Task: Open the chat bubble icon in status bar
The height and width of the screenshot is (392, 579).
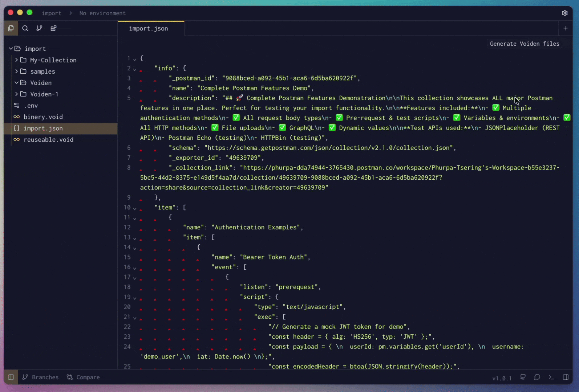Action: (x=537, y=377)
